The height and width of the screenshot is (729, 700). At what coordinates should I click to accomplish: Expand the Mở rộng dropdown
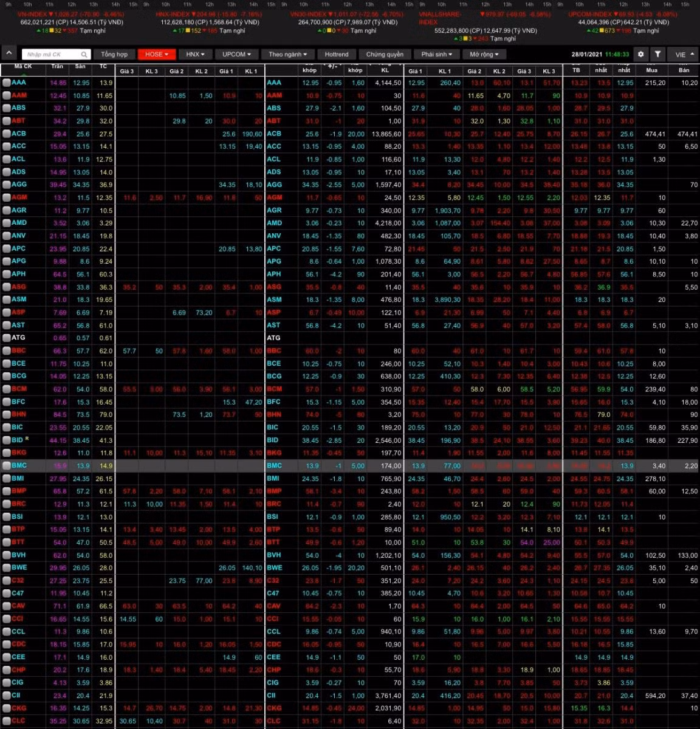pos(484,54)
